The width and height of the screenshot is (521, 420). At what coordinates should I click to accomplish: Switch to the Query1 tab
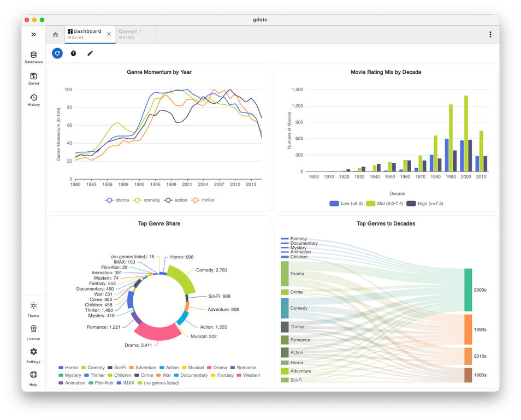pyautogui.click(x=130, y=34)
